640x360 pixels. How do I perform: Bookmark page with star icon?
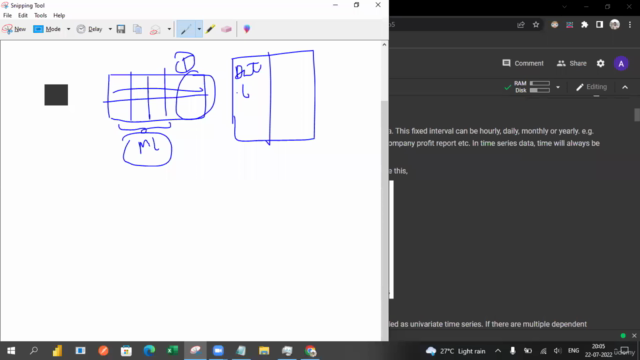coord(536,25)
